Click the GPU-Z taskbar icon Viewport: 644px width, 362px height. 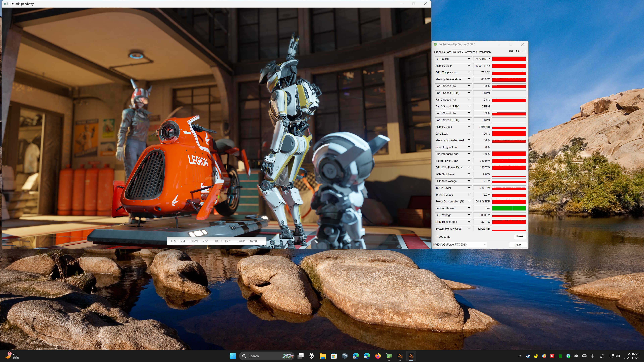pos(389,356)
